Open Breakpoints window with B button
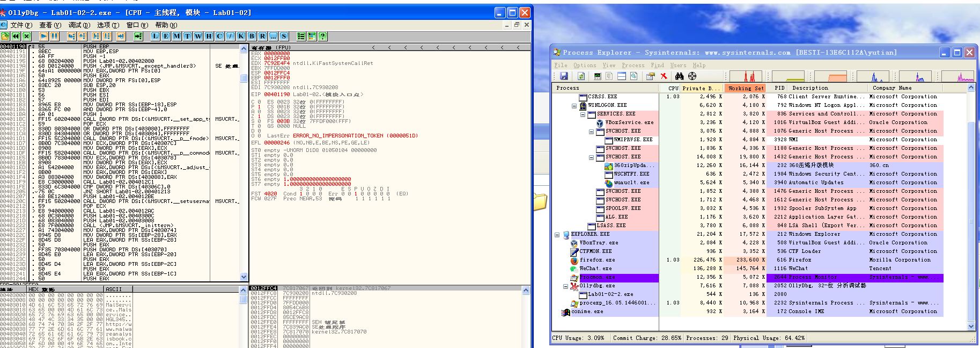The width and height of the screenshot is (980, 348). (x=252, y=36)
